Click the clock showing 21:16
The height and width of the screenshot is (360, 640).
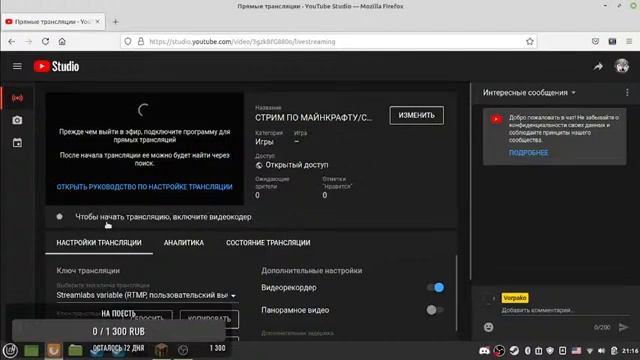pos(630,351)
